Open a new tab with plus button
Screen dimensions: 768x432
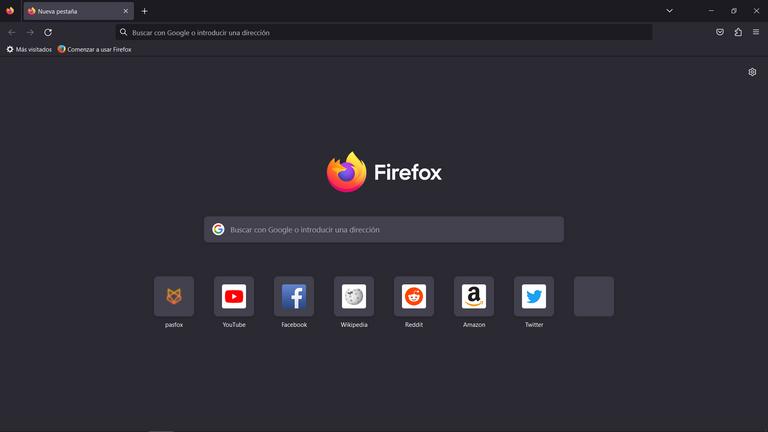pos(144,11)
